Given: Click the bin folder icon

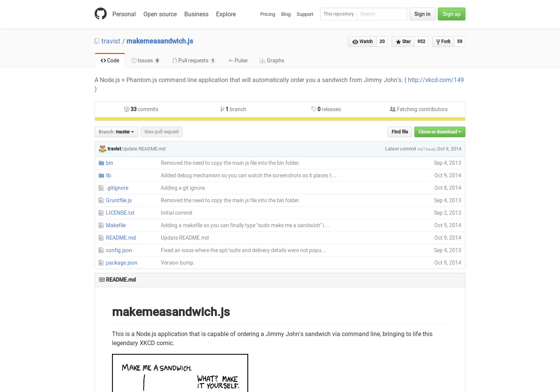Looking at the screenshot, I should point(101,163).
